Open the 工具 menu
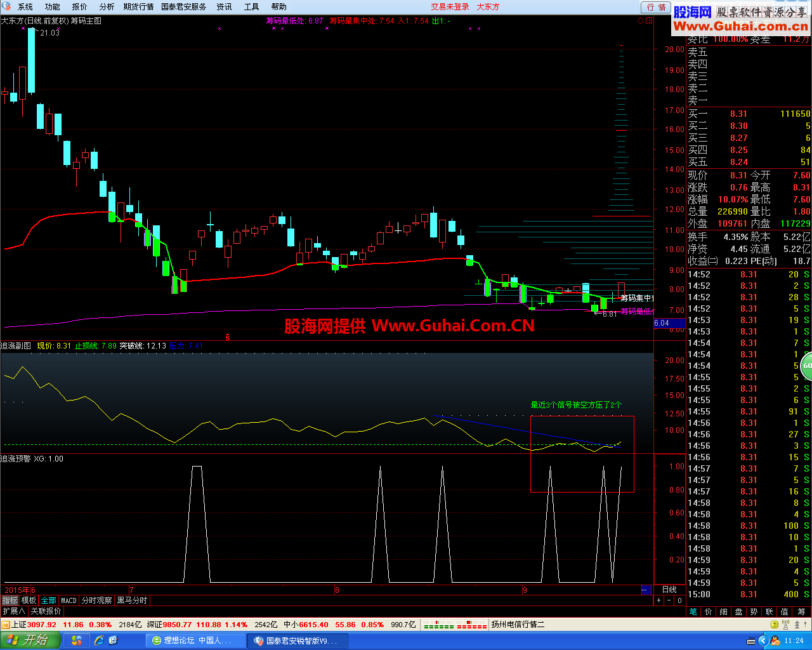 pyautogui.click(x=252, y=7)
